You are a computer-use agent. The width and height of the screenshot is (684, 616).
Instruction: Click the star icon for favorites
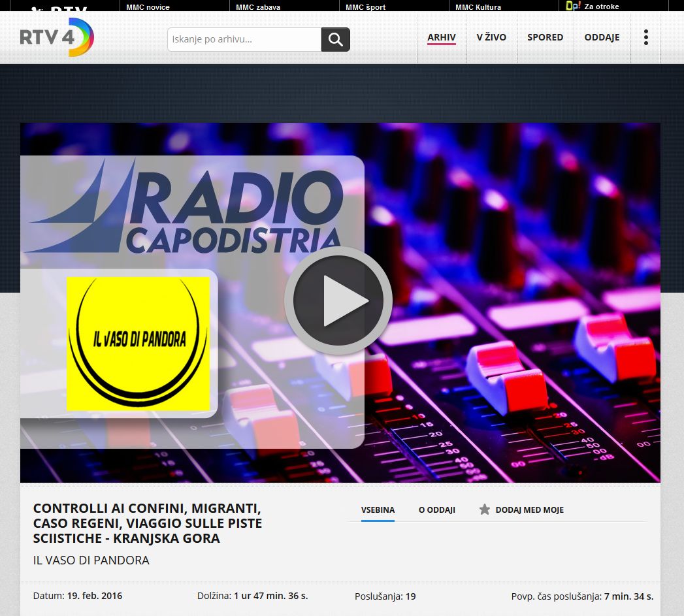click(484, 509)
